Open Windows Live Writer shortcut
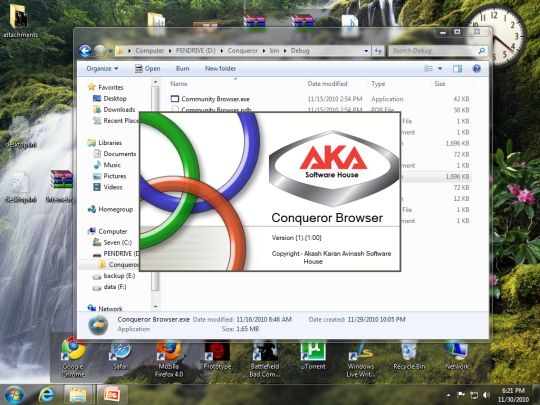Viewport: 540px width, 405px height. click(361, 359)
